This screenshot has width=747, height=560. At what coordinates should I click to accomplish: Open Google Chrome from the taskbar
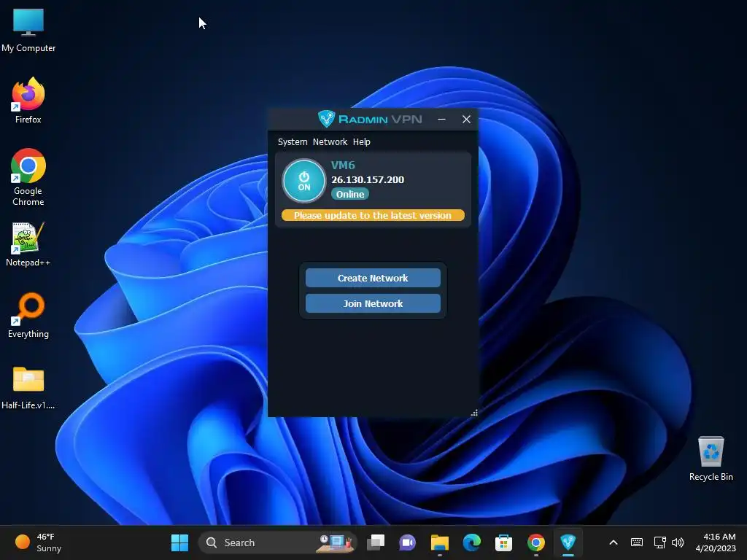click(x=536, y=542)
